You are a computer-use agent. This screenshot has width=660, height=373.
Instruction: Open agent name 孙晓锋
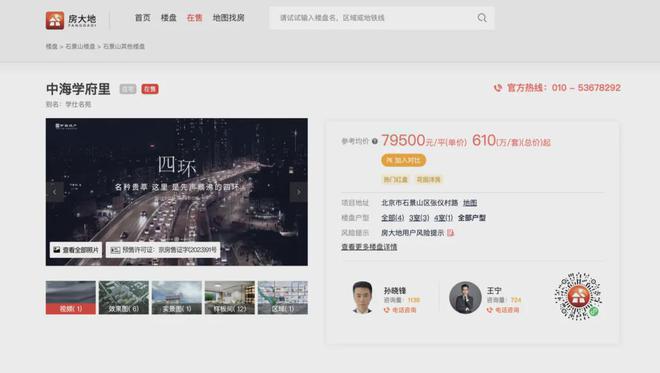395,290
